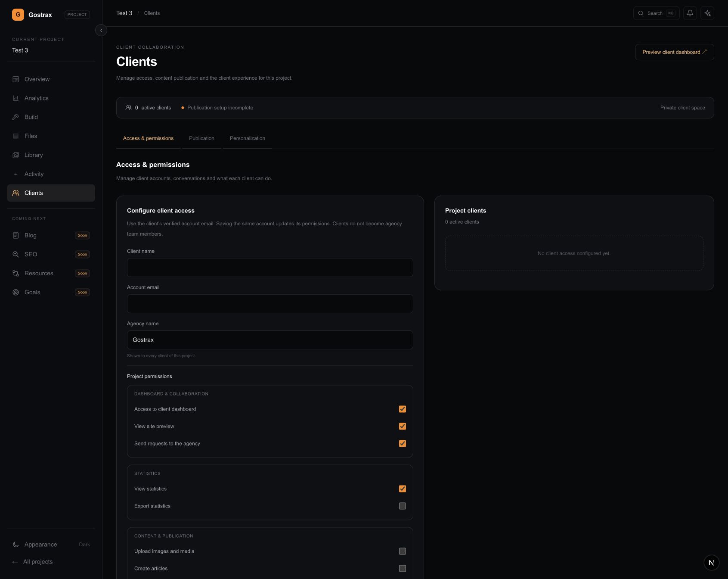Collapse the sidebar with the chevron button
The image size is (728, 579).
(x=101, y=31)
